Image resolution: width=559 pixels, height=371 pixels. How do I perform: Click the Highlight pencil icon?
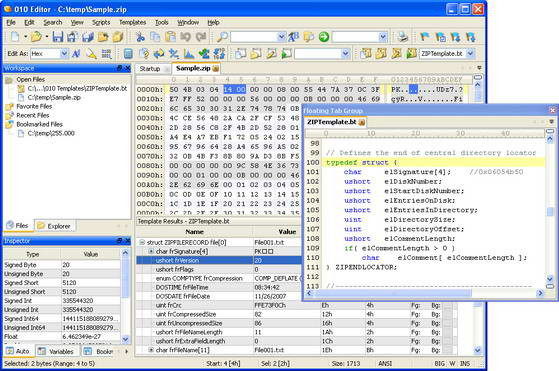click(x=91, y=54)
